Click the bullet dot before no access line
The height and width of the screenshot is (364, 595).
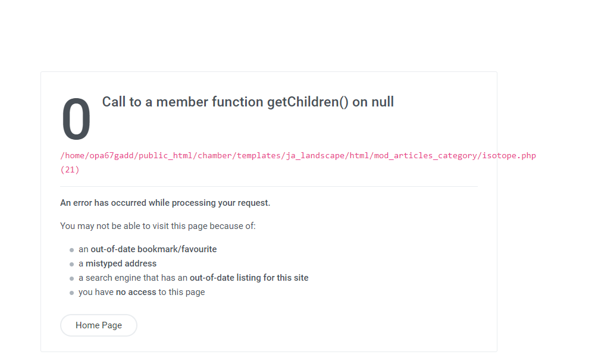(x=71, y=293)
